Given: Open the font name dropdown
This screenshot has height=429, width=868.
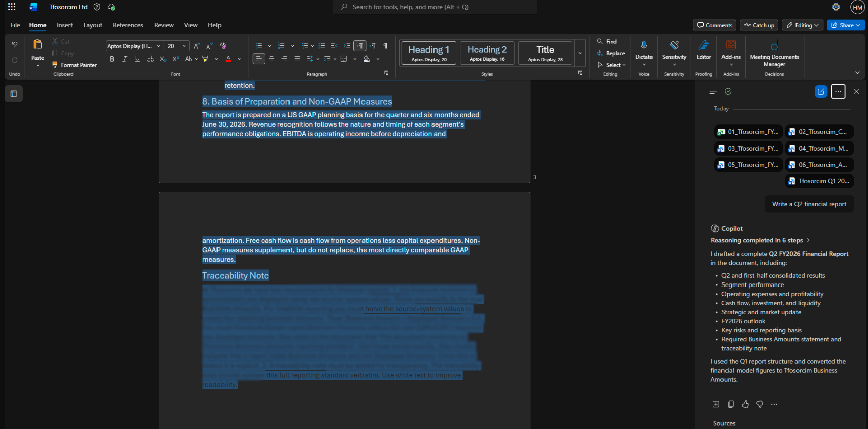Looking at the screenshot, I should (158, 46).
